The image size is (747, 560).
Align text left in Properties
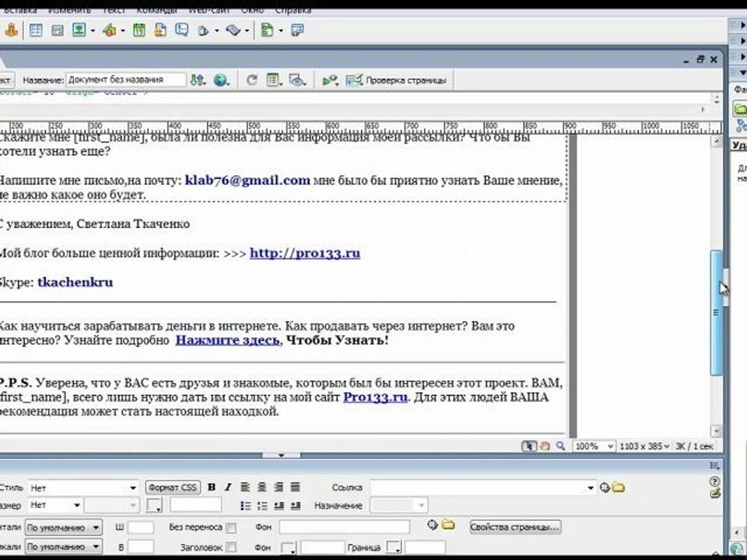(x=245, y=487)
